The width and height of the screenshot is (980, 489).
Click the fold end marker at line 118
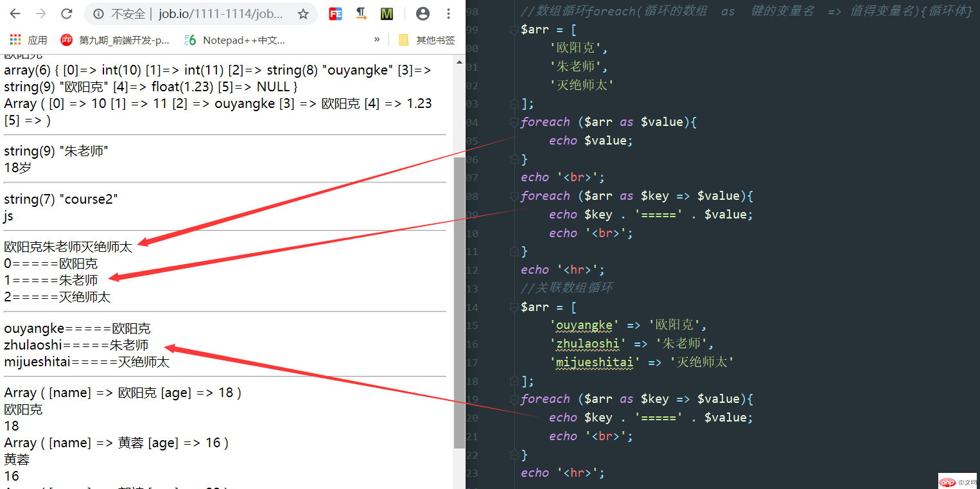click(514, 380)
